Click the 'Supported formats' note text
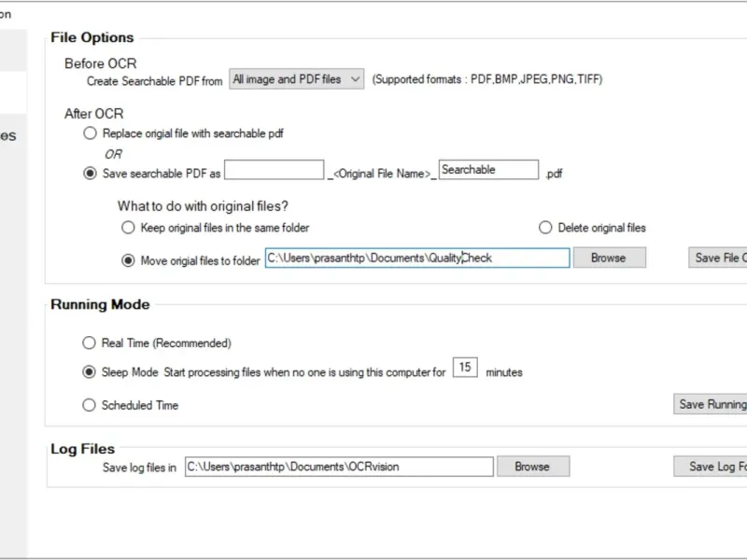Image resolution: width=747 pixels, height=560 pixels. [x=487, y=79]
